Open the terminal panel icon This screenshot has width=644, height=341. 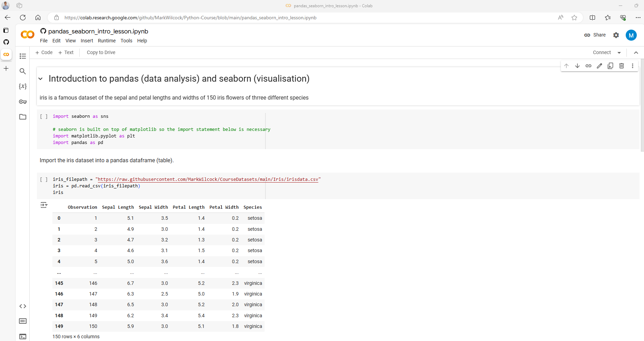(23, 337)
